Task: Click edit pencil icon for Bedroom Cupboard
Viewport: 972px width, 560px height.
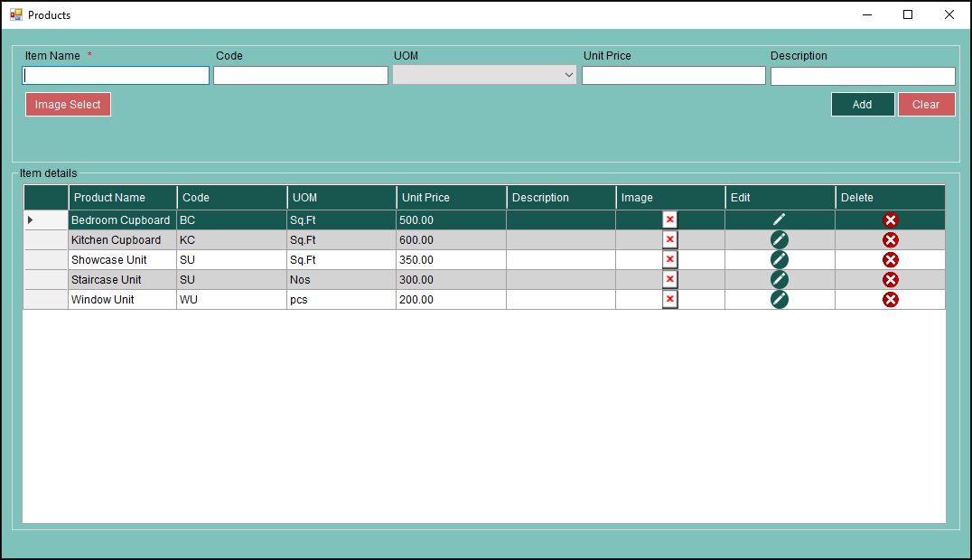Action: coord(779,219)
